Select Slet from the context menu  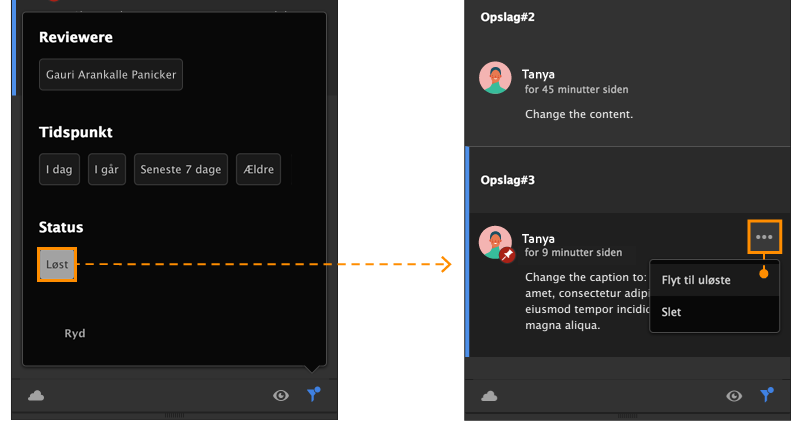672,312
